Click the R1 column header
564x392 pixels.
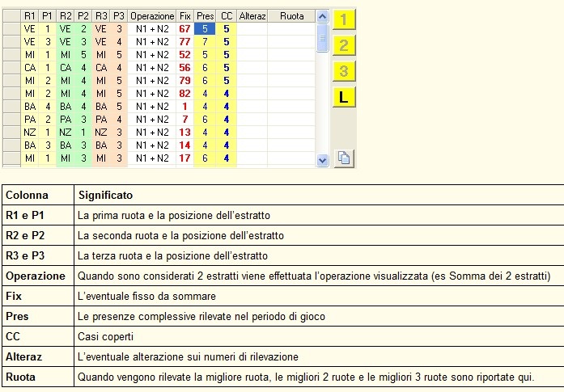[30, 16]
